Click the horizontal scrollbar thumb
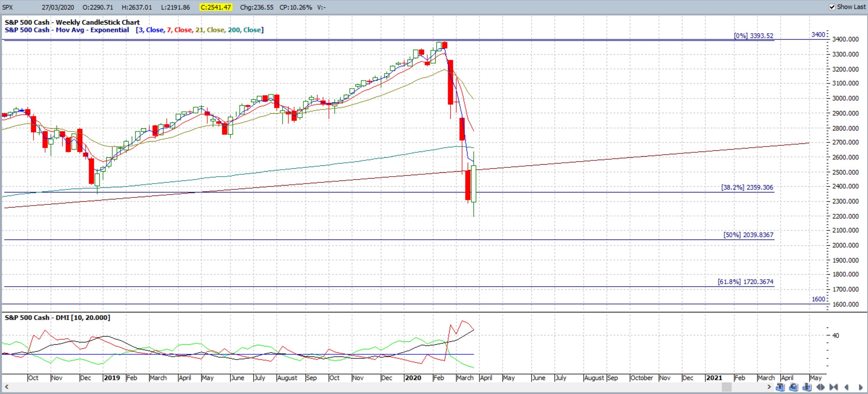 pos(727,387)
